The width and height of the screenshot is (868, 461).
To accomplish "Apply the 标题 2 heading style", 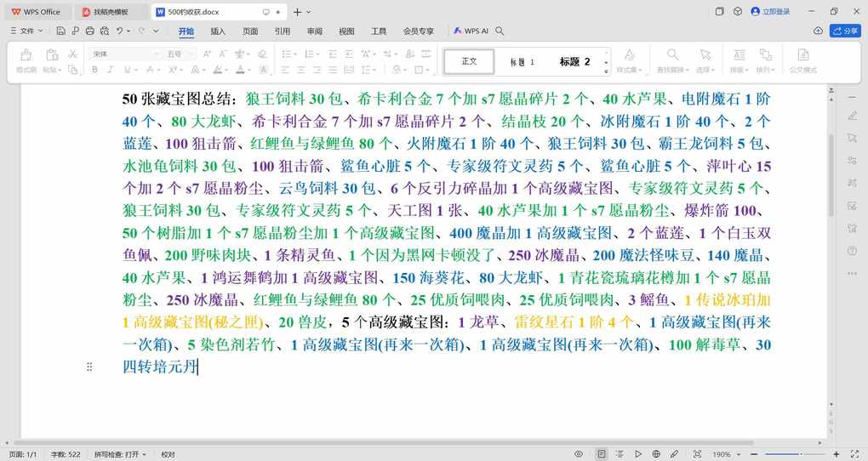I will (574, 61).
